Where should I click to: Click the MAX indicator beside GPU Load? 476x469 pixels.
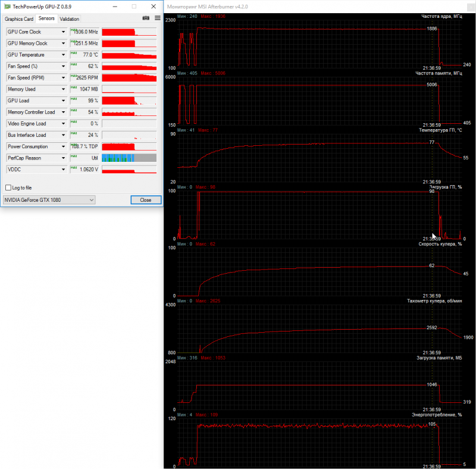73,99
